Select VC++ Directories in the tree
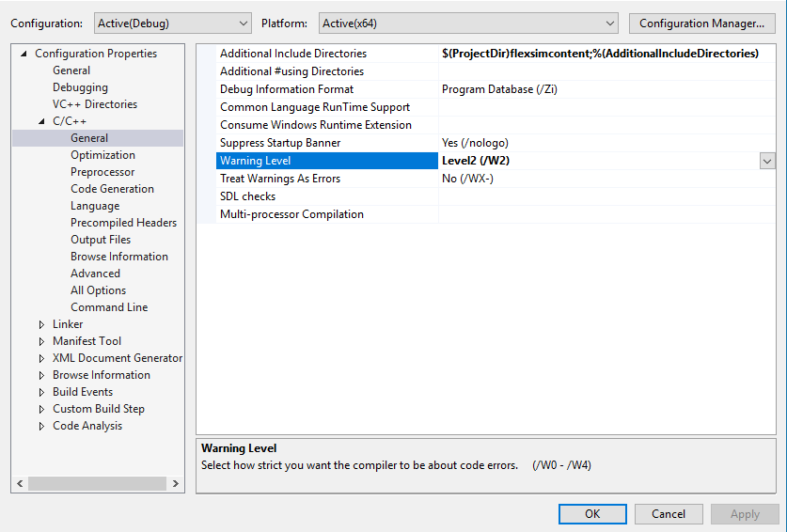The image size is (787, 532). 95,104
